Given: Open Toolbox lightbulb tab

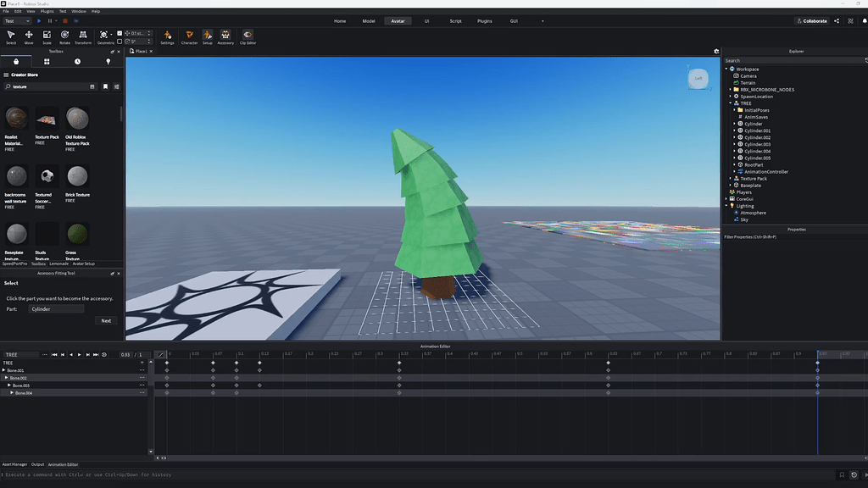Looking at the screenshot, I should pos(108,61).
